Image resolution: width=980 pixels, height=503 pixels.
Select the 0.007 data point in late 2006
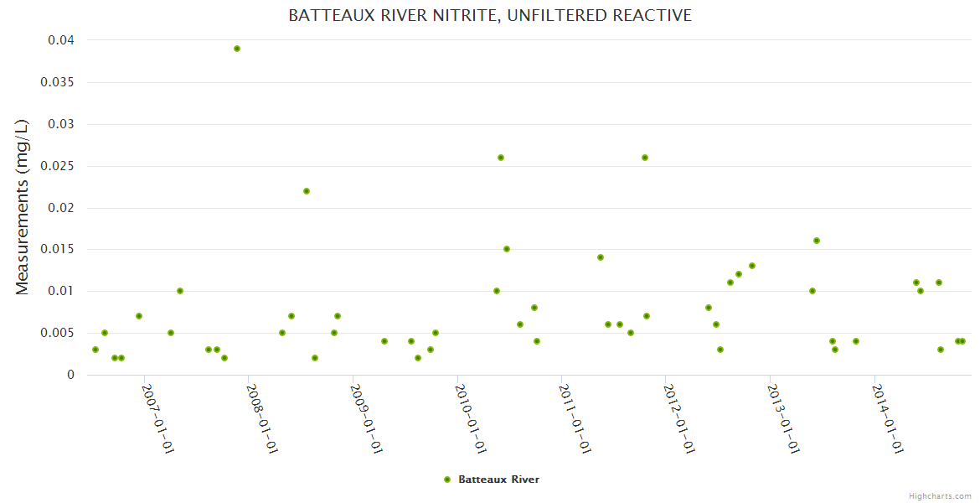coord(139,316)
